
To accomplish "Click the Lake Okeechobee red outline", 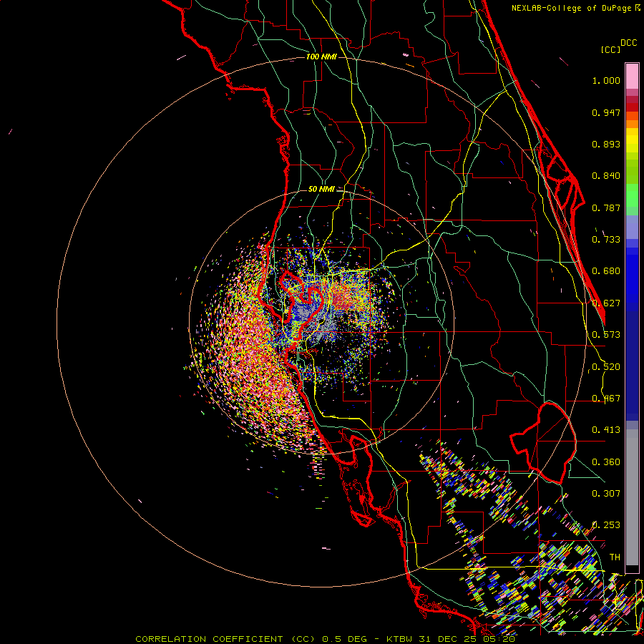I will point(543,443).
